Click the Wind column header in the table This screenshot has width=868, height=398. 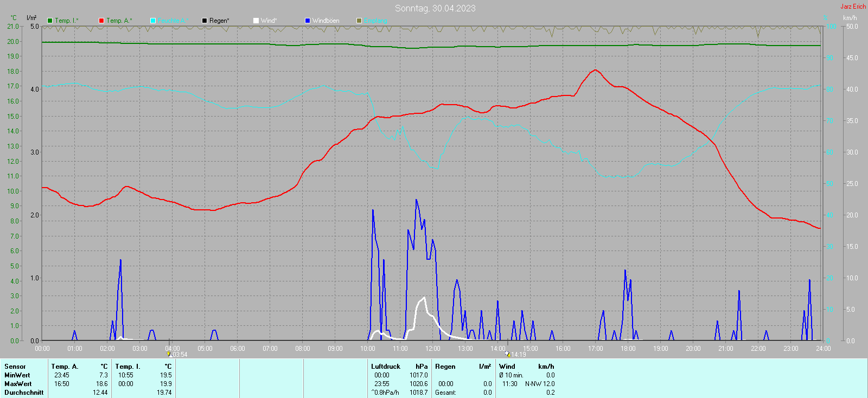click(x=507, y=367)
